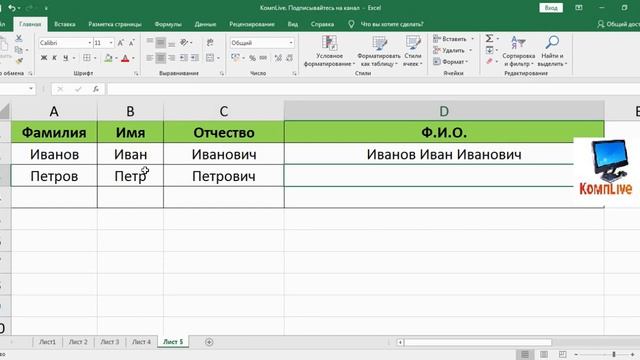
Task: Switch to Page Break Preview in status bar
Action: tap(562, 354)
